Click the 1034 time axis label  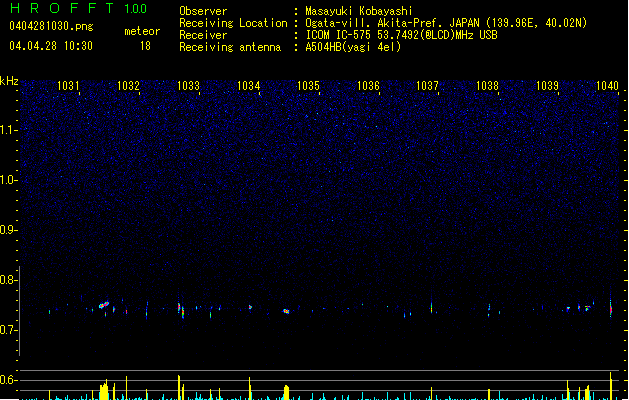click(x=248, y=85)
